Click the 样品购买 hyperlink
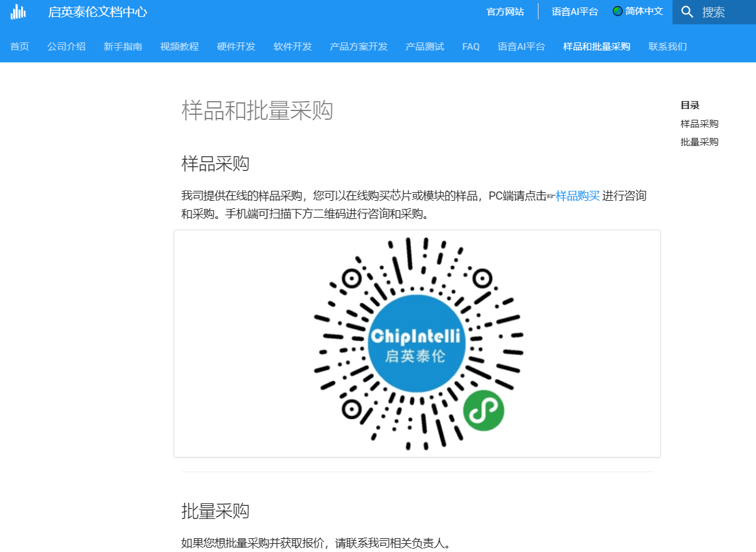The width and height of the screenshot is (756, 552). pos(577,196)
